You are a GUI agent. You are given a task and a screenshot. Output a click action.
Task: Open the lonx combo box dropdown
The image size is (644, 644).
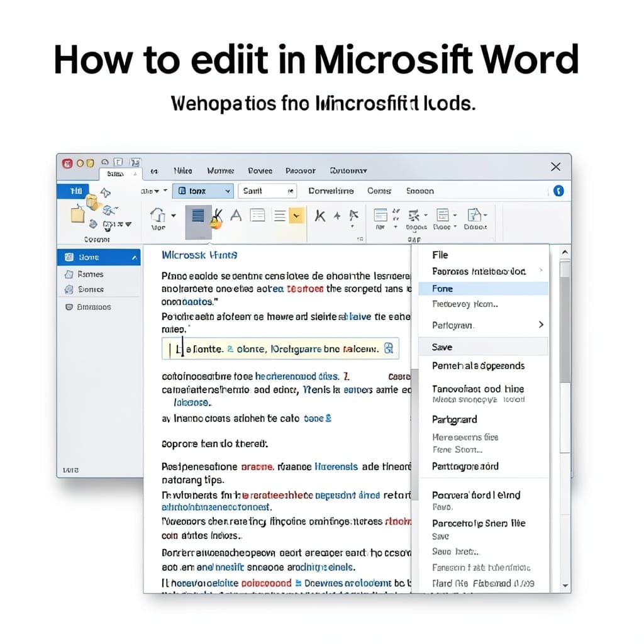point(228,191)
